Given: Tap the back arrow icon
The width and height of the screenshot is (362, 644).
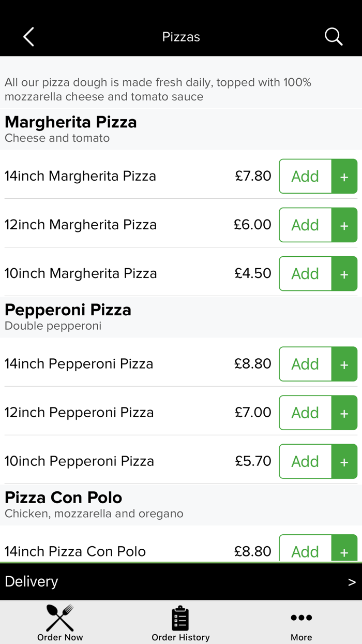Looking at the screenshot, I should tap(28, 37).
